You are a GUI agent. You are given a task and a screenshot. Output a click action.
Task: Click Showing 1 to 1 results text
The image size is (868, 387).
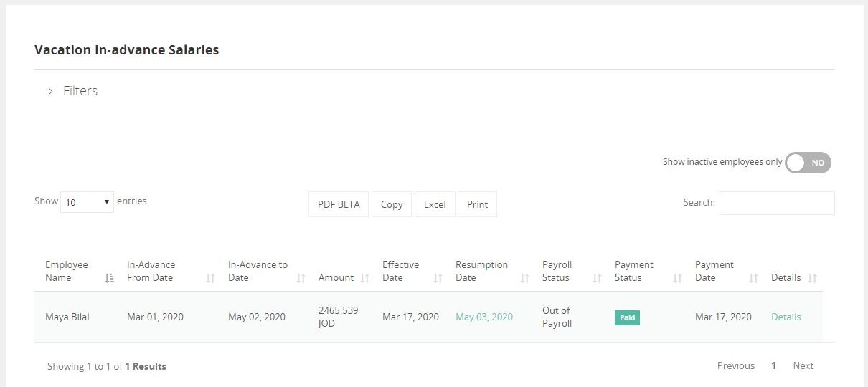107,366
